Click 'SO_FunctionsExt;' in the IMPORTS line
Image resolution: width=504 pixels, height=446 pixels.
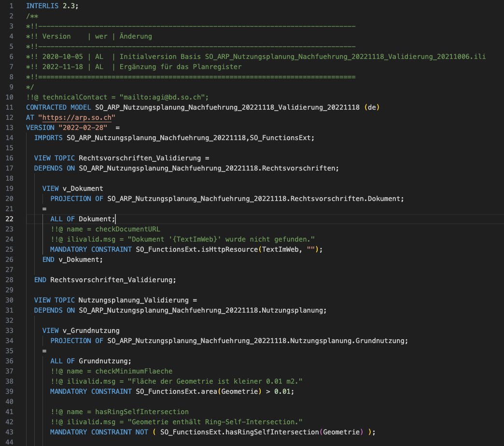coord(282,138)
